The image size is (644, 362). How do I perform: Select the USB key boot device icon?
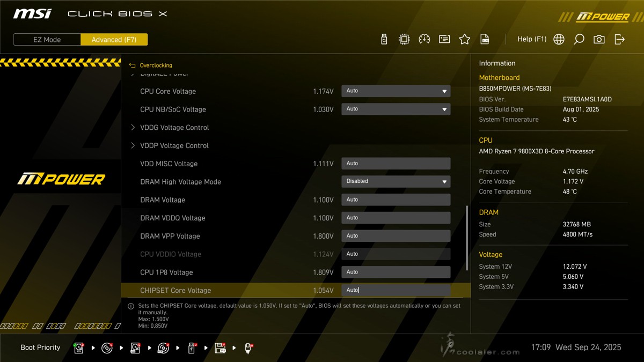click(192, 348)
